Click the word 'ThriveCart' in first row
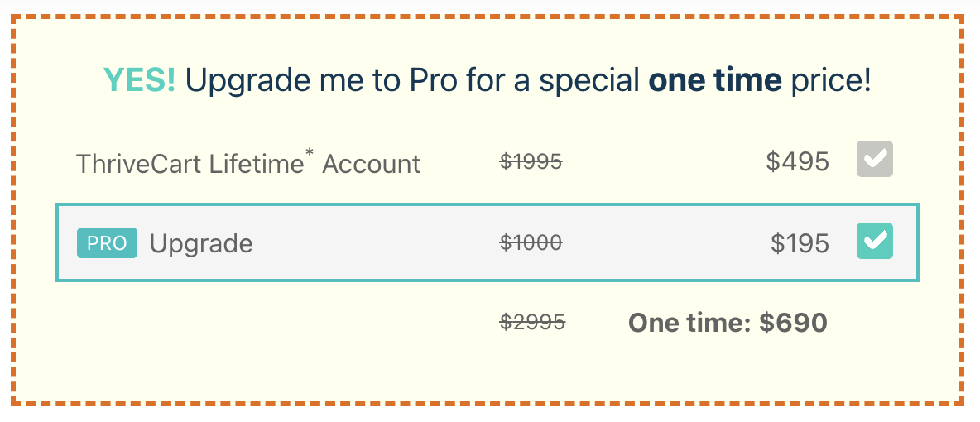 [x=138, y=164]
